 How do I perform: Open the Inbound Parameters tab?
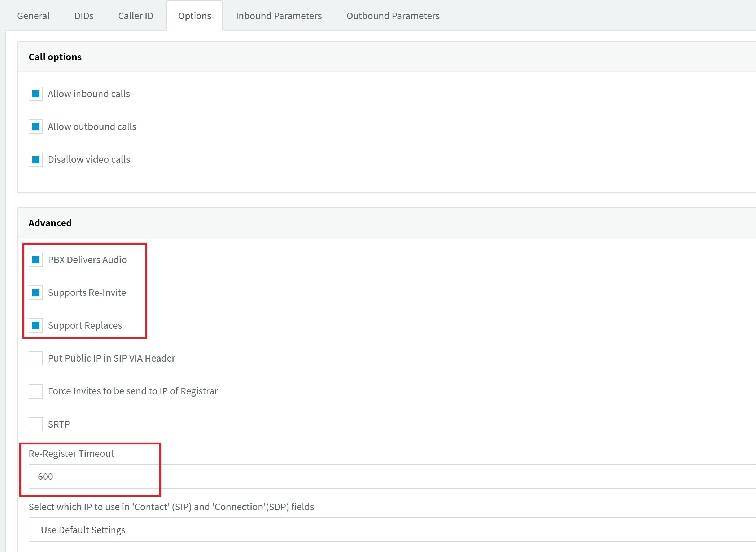(279, 16)
